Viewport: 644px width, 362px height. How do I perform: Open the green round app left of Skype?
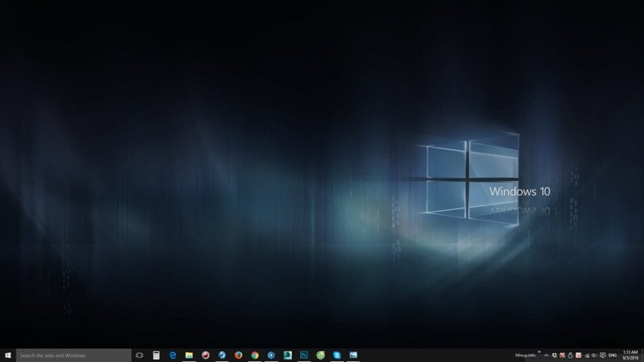pos(320,356)
